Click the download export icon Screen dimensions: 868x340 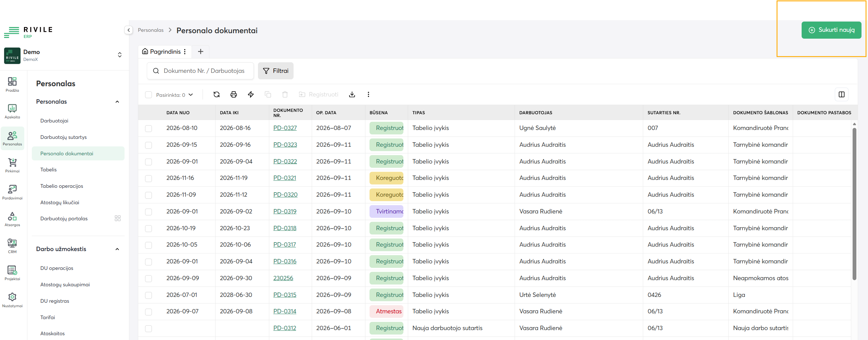pyautogui.click(x=352, y=94)
